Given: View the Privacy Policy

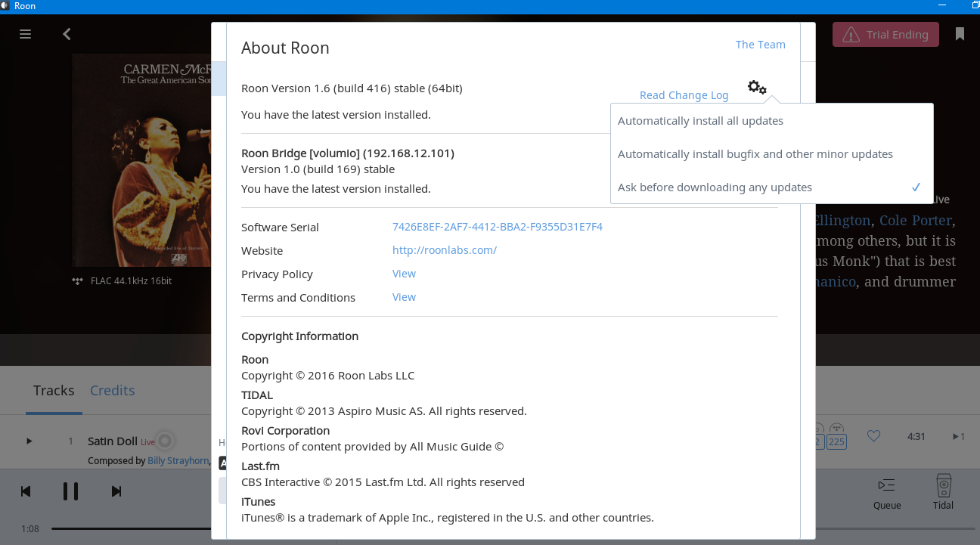Looking at the screenshot, I should pos(404,274).
